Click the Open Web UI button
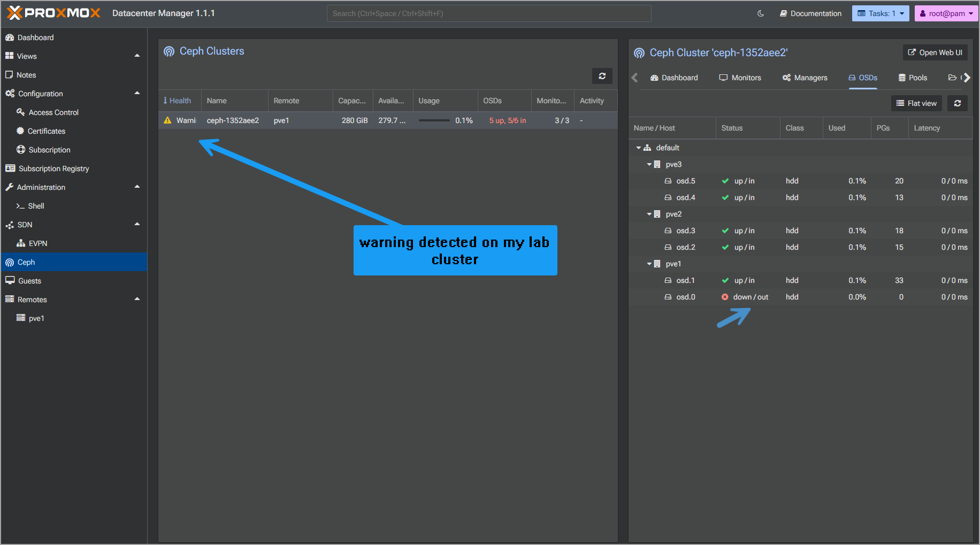Screen dimensions: 980x545 pos(935,52)
